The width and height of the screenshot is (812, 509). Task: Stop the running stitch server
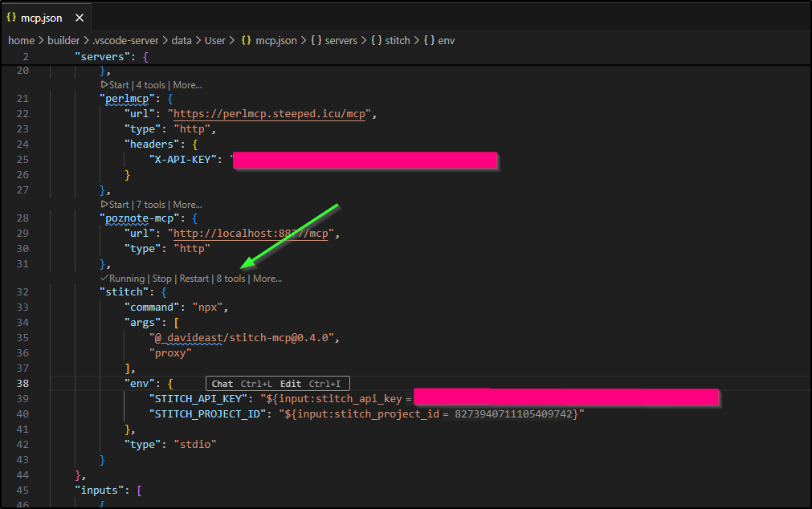coord(162,279)
